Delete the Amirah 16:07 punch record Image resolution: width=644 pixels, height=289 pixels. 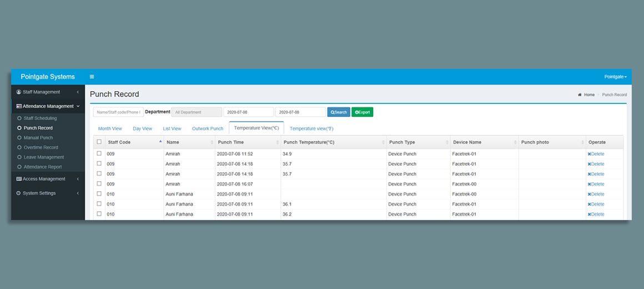(x=596, y=184)
